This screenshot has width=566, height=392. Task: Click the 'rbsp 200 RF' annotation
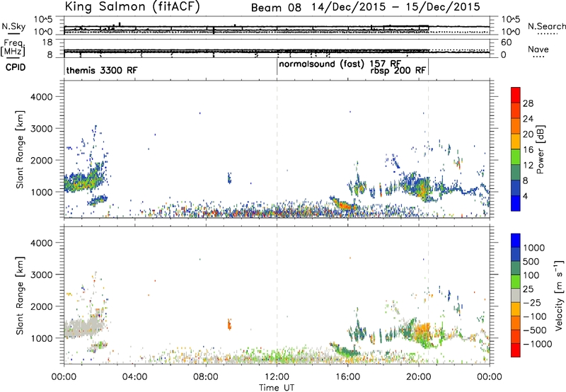click(x=398, y=70)
